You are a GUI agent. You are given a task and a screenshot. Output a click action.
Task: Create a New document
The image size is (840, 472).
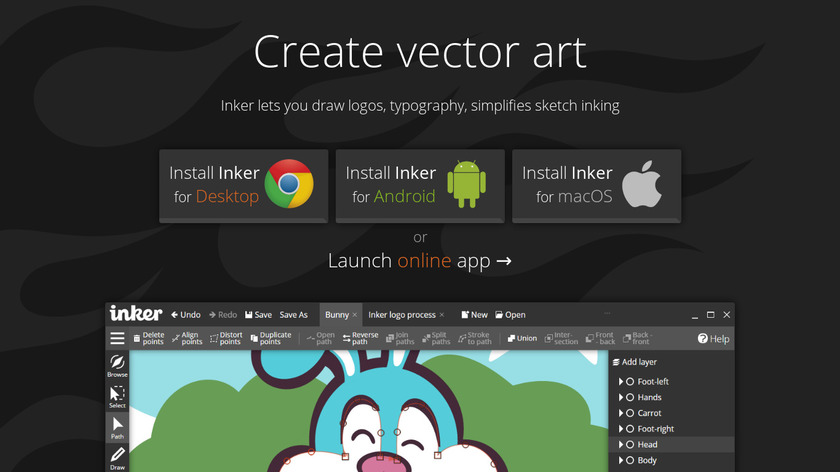coord(475,314)
